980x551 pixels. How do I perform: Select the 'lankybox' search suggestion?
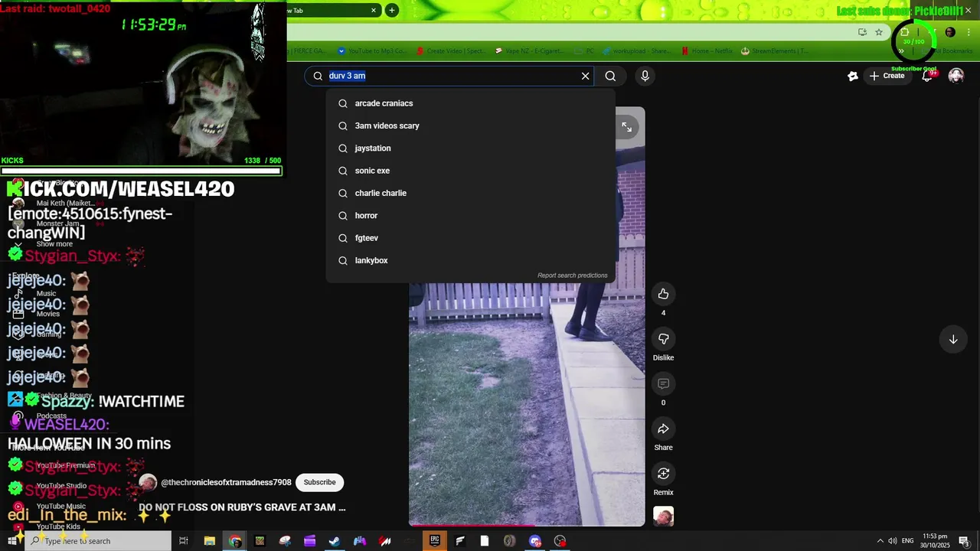470,260
